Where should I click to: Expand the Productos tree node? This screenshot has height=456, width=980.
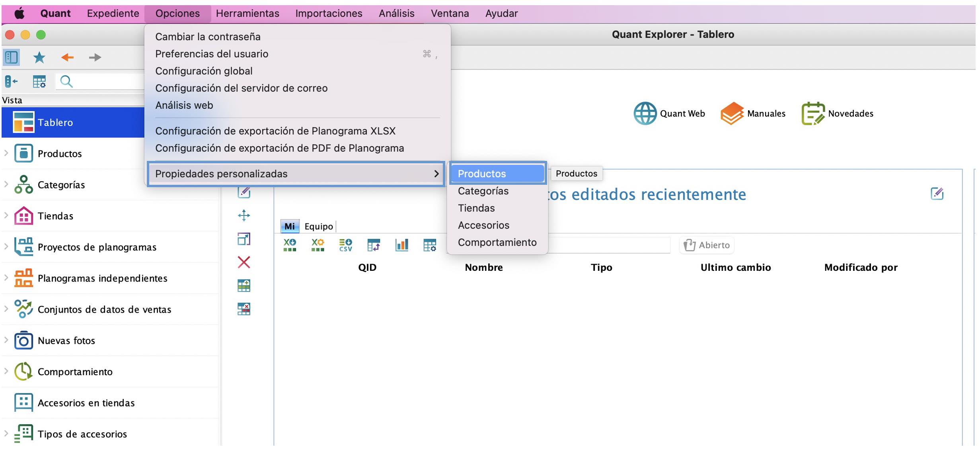[6, 153]
